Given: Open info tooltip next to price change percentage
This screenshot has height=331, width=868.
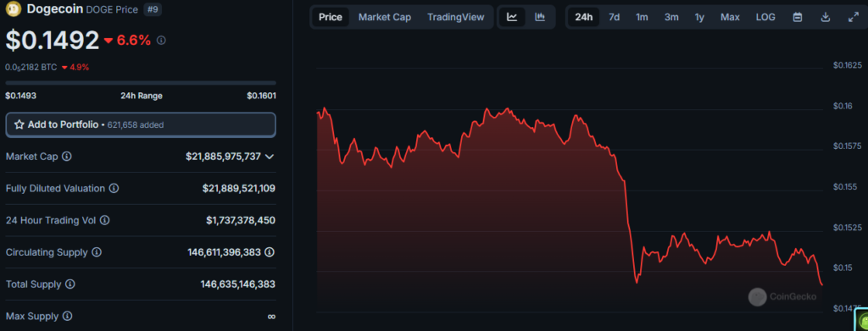Looking at the screenshot, I should (161, 41).
